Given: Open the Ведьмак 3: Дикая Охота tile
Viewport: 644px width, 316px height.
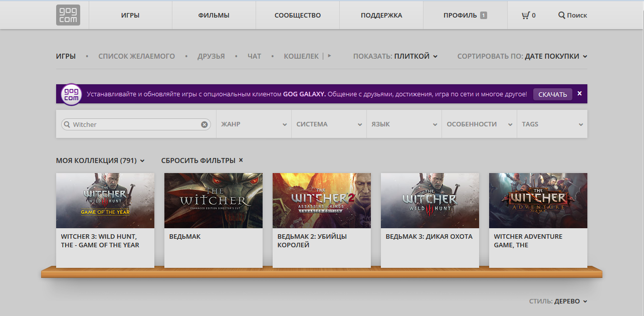Looking at the screenshot, I should [430, 211].
